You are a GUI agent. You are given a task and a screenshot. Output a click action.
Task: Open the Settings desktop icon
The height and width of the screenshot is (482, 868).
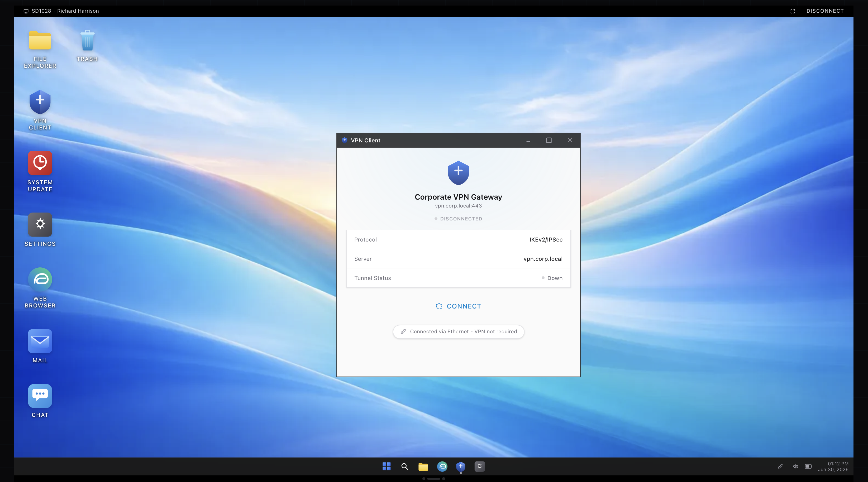pyautogui.click(x=40, y=230)
